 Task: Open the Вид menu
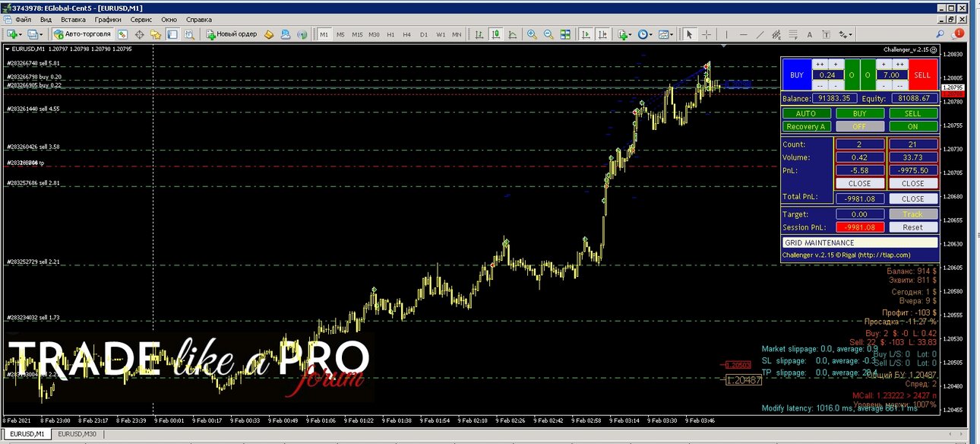(x=46, y=19)
